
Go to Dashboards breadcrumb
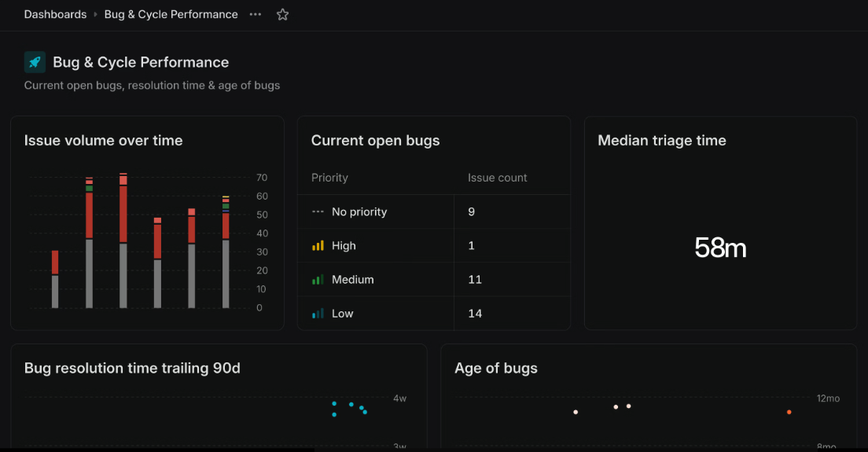pos(55,14)
